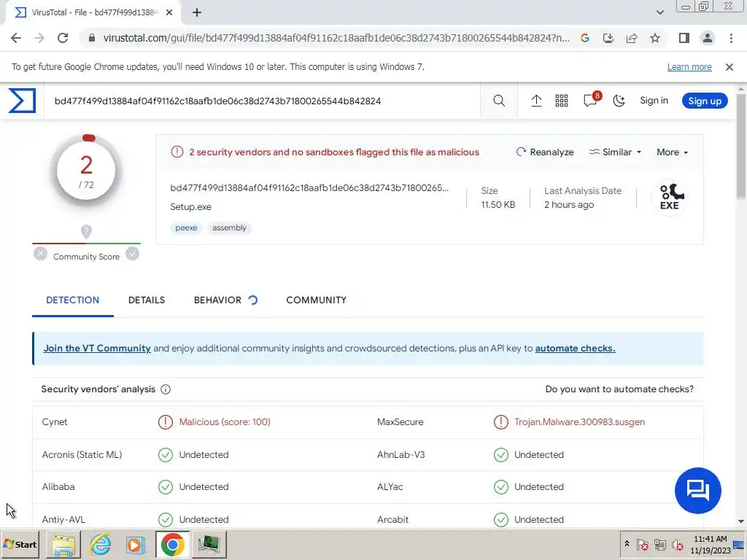Click the page vertical scrollbar thumb

pos(741,145)
